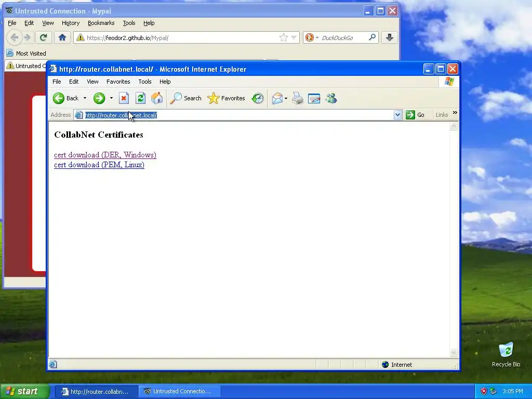Open the Favorites pane in Internet Explorer

tap(226, 98)
